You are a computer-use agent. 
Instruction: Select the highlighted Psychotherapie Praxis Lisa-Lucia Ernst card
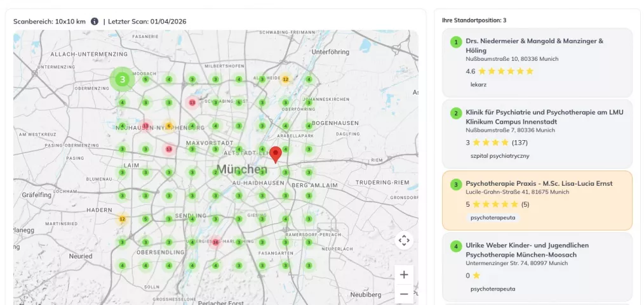(537, 200)
